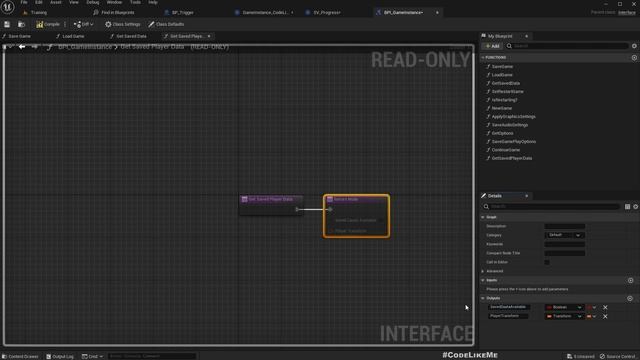
Task: Open the Debug menu
Action: (x=93, y=2)
